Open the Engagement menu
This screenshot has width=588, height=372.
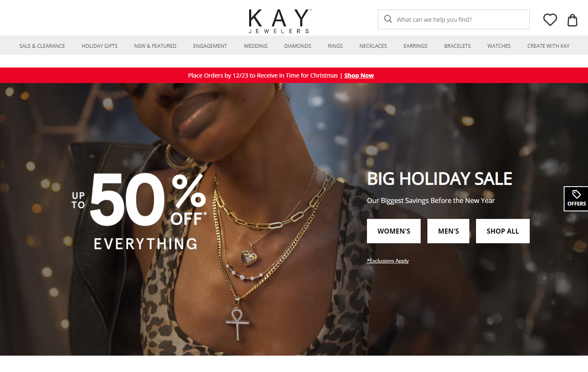210,46
